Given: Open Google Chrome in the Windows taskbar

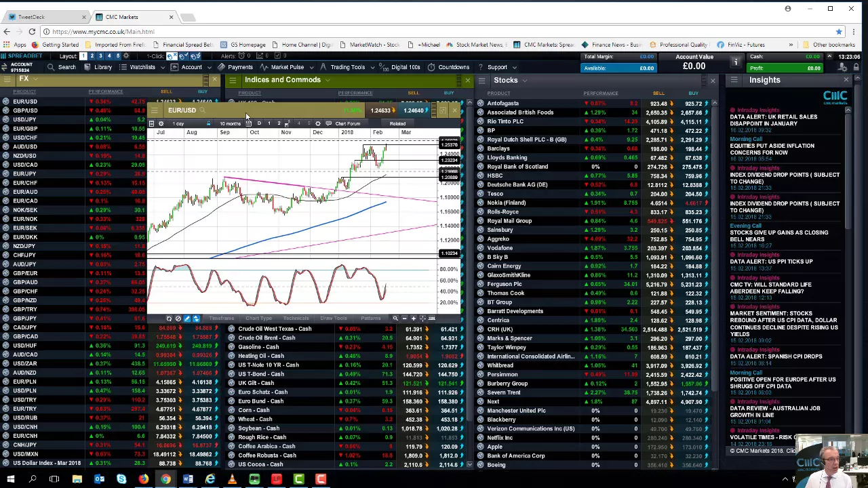Looking at the screenshot, I should (165, 479).
